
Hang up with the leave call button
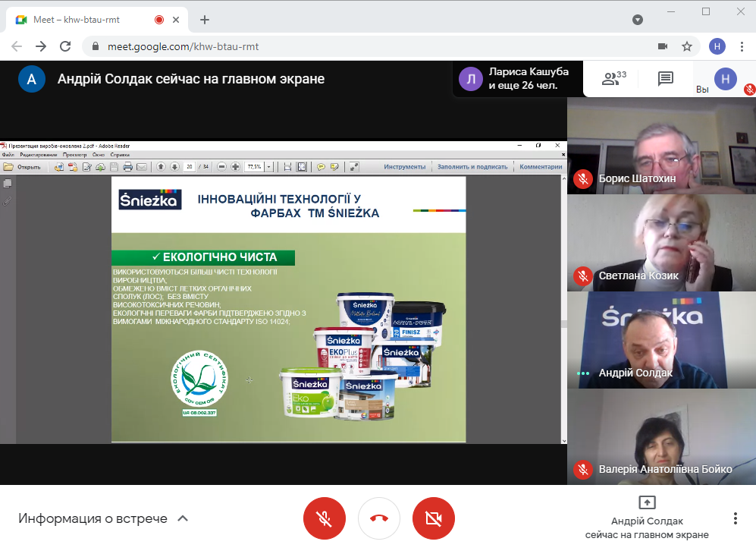pyautogui.click(x=379, y=519)
